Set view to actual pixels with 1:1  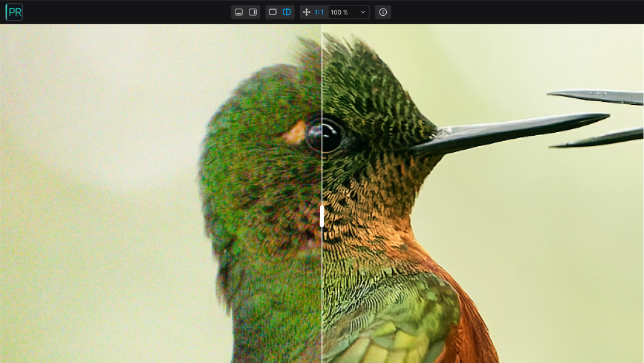319,12
